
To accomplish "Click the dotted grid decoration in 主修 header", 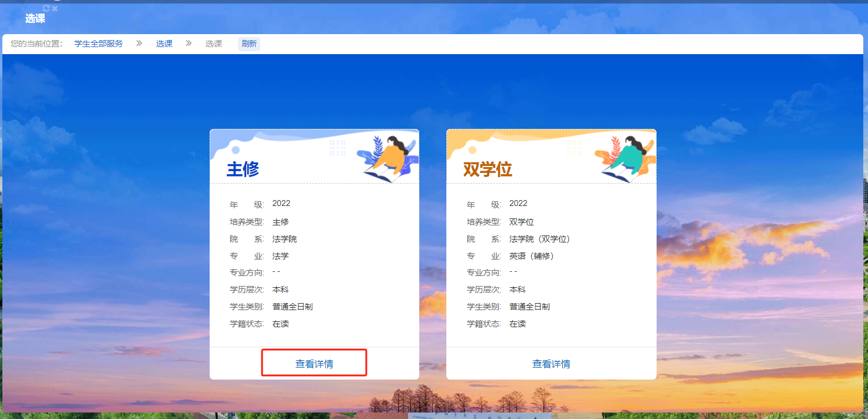I will point(337,147).
